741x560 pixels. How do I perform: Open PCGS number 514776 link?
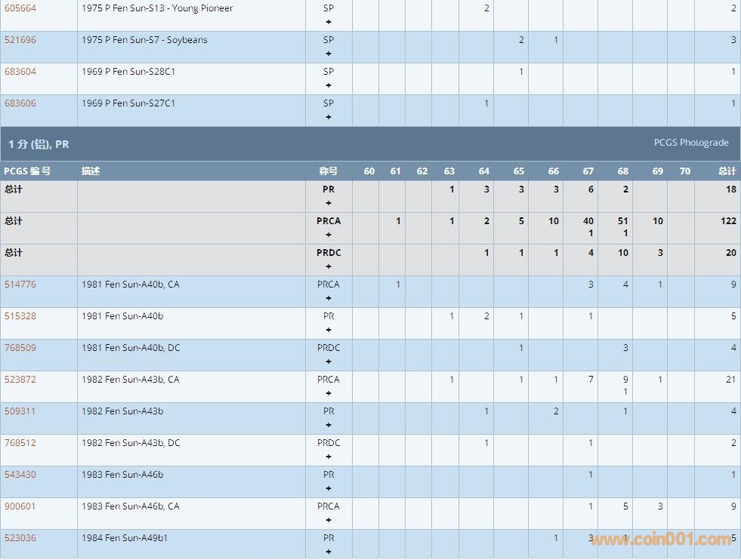pos(20,285)
